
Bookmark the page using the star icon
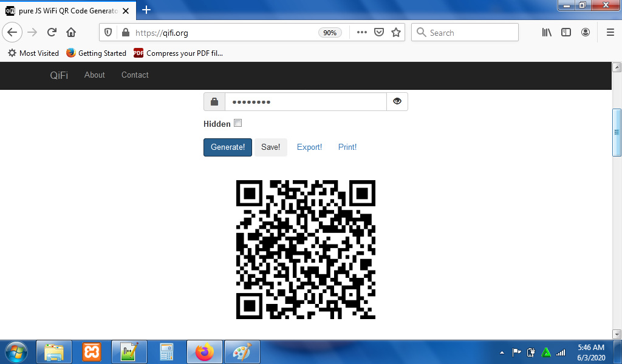tap(395, 32)
